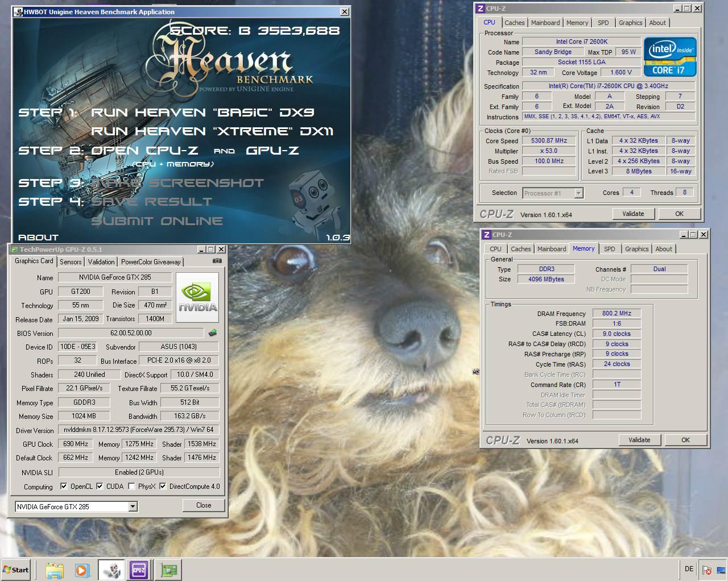Click the NVIDIA logo in GPU-Z

(x=197, y=297)
